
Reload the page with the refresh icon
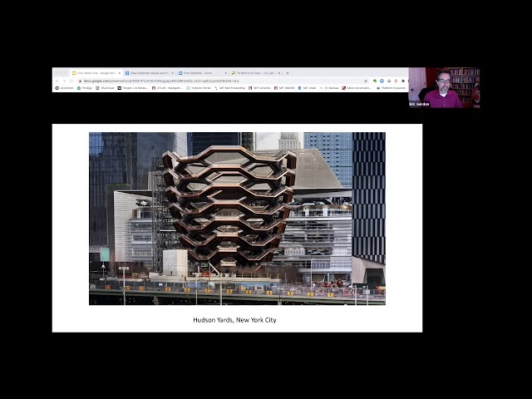71,81
